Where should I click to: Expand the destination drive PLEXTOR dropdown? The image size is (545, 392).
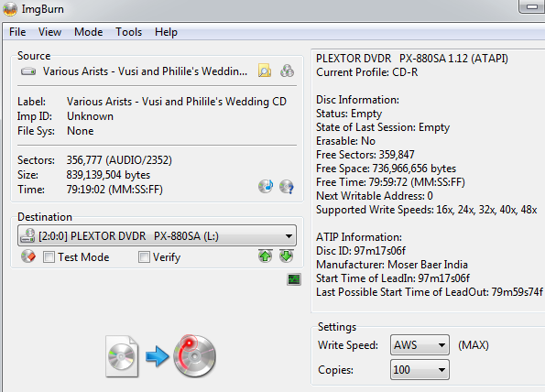(158, 235)
